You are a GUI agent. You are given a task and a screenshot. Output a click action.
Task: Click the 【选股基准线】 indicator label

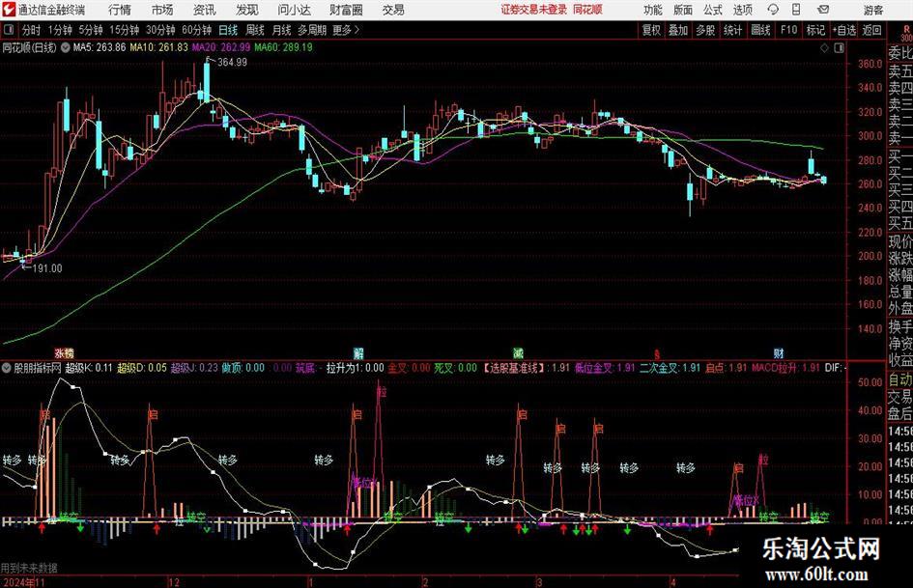[x=514, y=368]
